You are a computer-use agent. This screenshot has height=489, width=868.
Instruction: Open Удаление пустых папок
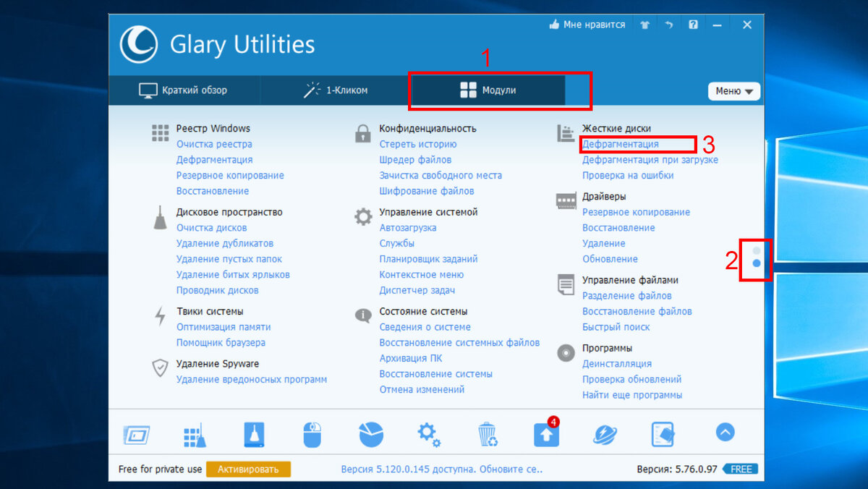click(229, 259)
